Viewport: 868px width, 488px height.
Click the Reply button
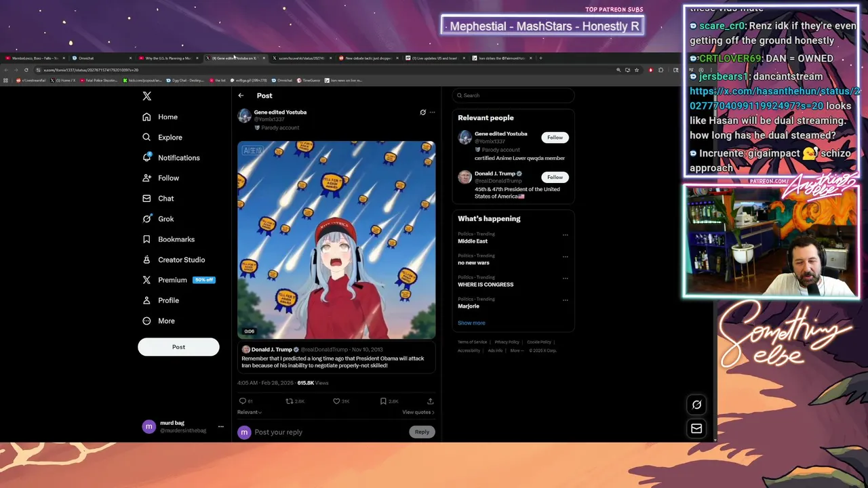coord(422,432)
